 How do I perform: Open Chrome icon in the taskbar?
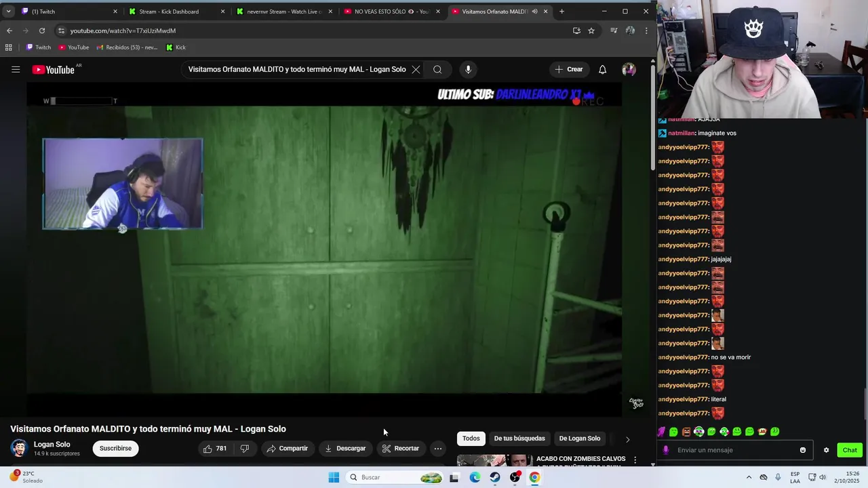(x=534, y=477)
